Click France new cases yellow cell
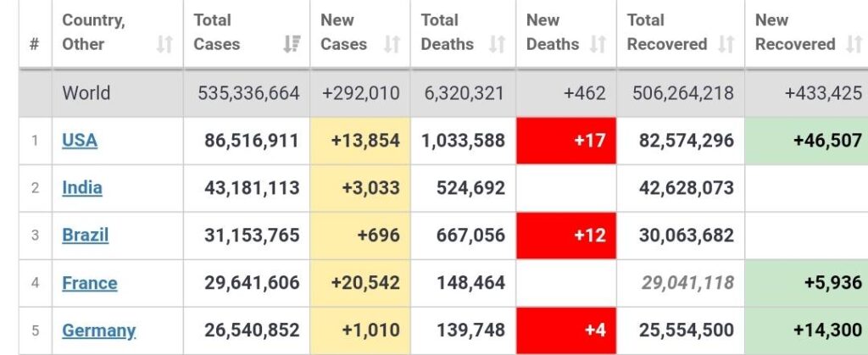Viewport: 868px width, 355px height. point(360,283)
